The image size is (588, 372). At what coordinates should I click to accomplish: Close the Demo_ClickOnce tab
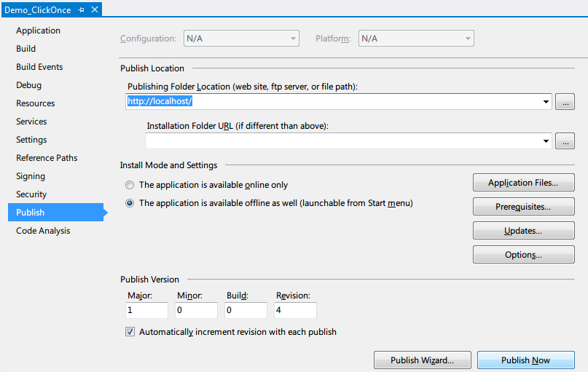(x=93, y=10)
